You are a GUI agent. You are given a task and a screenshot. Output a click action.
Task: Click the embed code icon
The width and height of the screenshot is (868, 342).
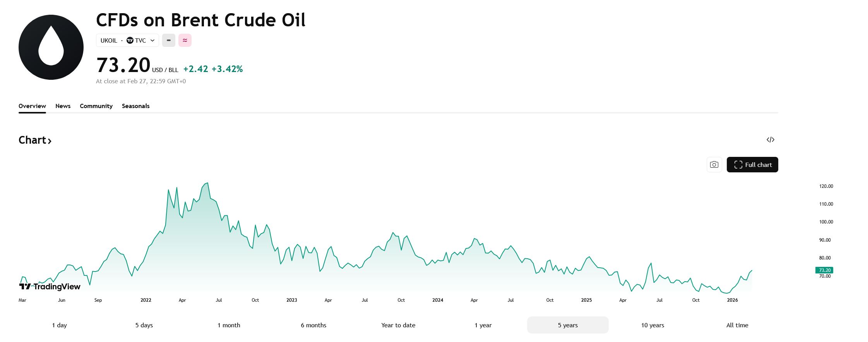coord(770,140)
